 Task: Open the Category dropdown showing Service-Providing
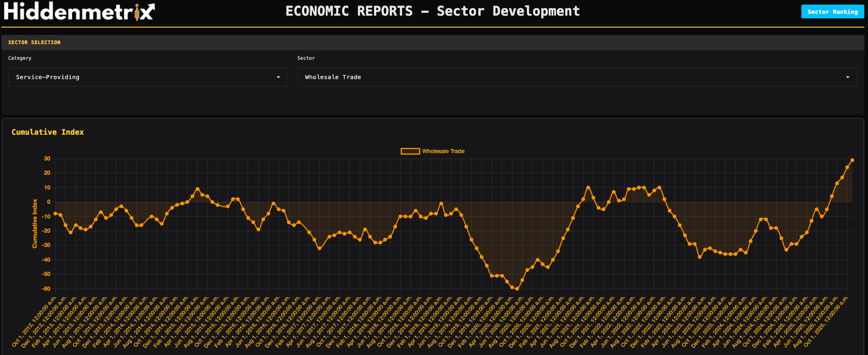tap(148, 77)
